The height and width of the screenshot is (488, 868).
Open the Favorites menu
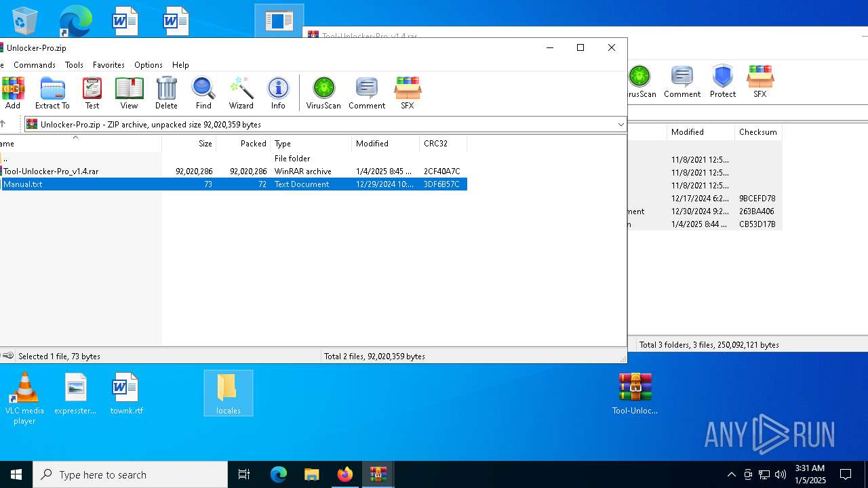click(x=108, y=65)
